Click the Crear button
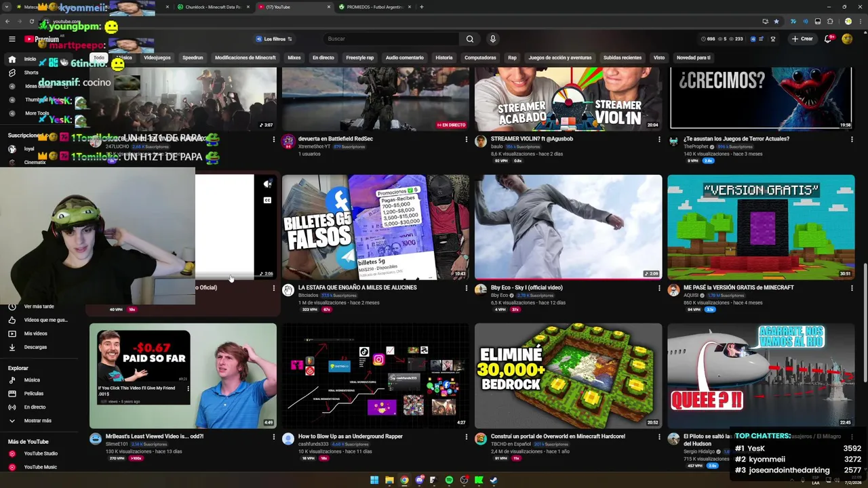 pyautogui.click(x=802, y=39)
